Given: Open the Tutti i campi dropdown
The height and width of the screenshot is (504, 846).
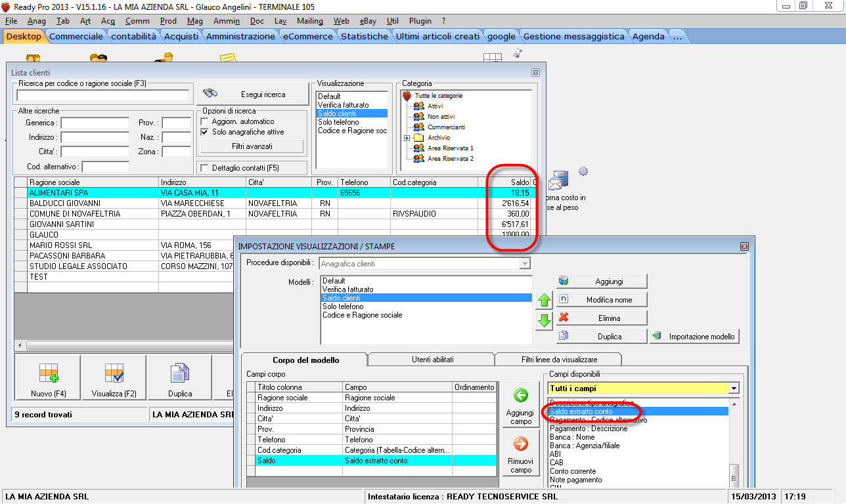Looking at the screenshot, I should (x=734, y=388).
